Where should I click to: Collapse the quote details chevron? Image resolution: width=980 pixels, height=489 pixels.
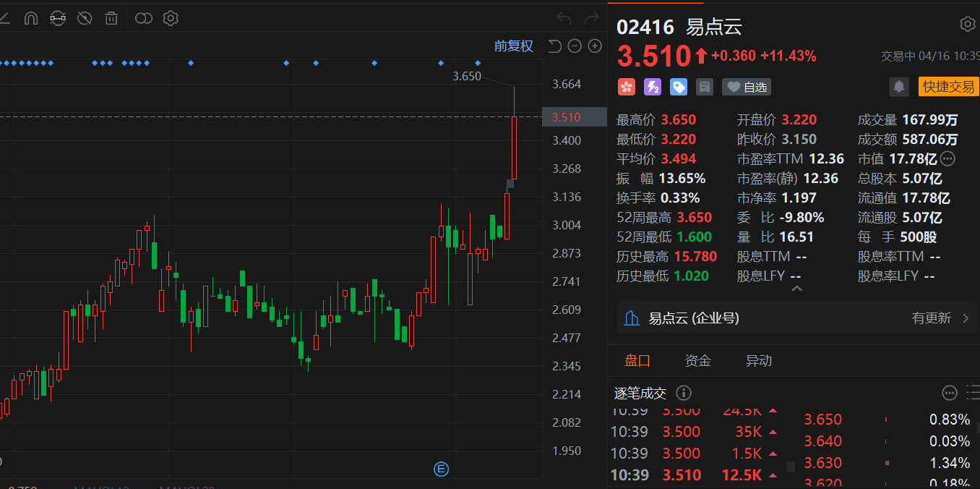(796, 289)
